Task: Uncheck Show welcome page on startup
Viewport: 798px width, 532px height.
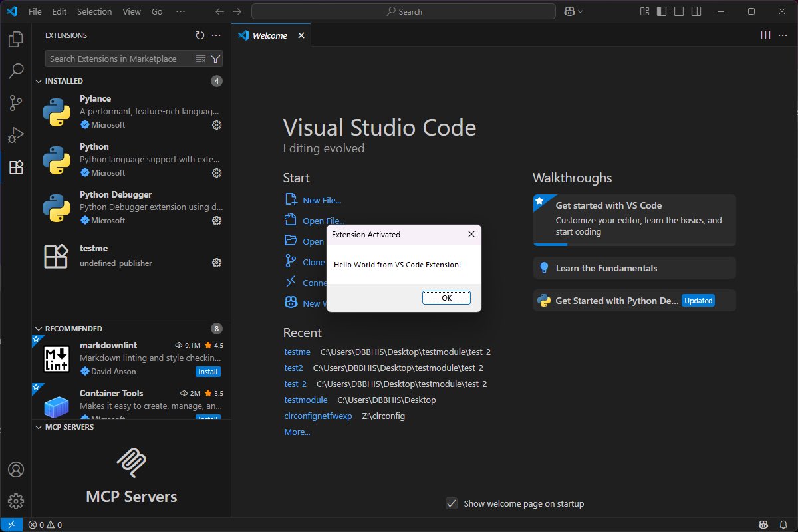Action: point(452,503)
